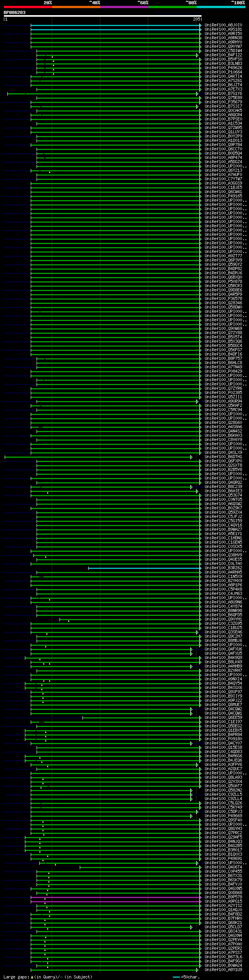This screenshot has height=980, width=249.
Task: Click the purple alignment bar of B9P578
Action: 115,897
